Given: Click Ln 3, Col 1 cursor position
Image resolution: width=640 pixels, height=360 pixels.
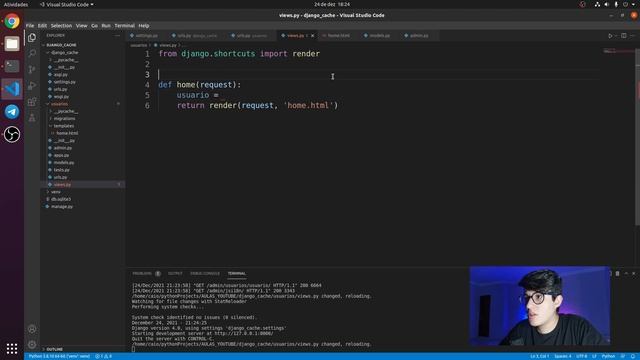Looking at the screenshot, I should pyautogui.click(x=540, y=356).
